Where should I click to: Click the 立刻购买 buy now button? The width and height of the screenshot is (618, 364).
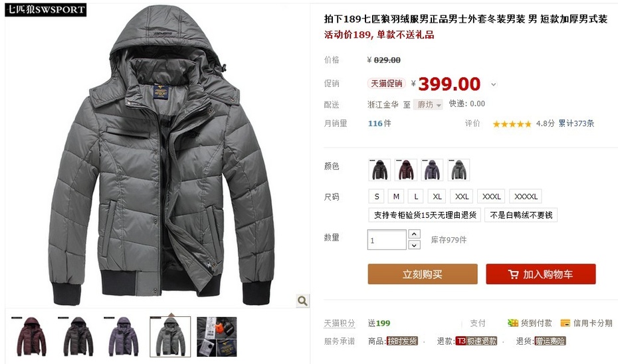point(423,274)
